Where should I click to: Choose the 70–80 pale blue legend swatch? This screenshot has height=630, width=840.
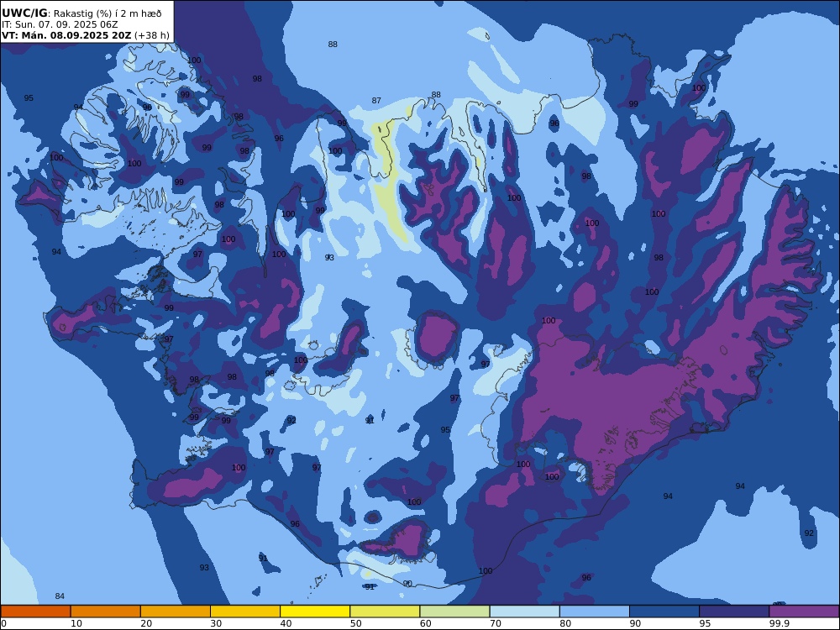point(524,612)
